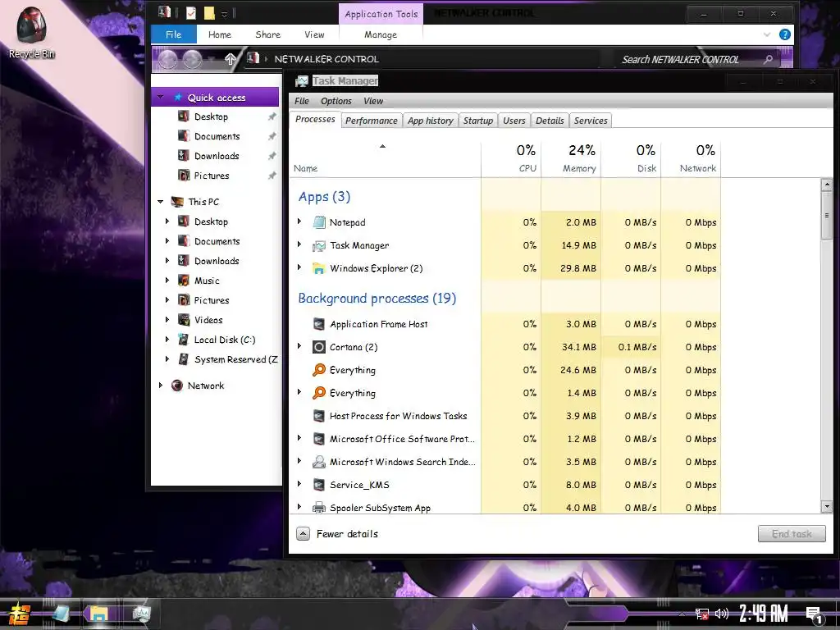Switch to the Startup tab
840x630 pixels.
(x=478, y=121)
